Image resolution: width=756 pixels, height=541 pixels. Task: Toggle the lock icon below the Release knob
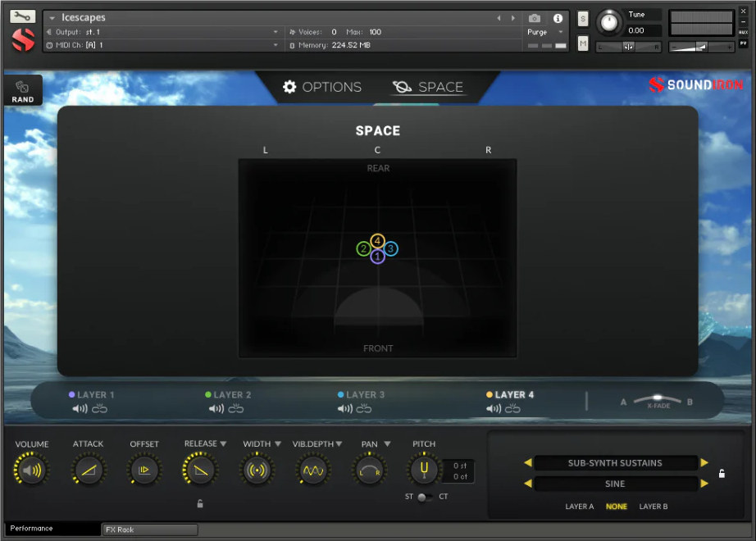click(x=200, y=503)
